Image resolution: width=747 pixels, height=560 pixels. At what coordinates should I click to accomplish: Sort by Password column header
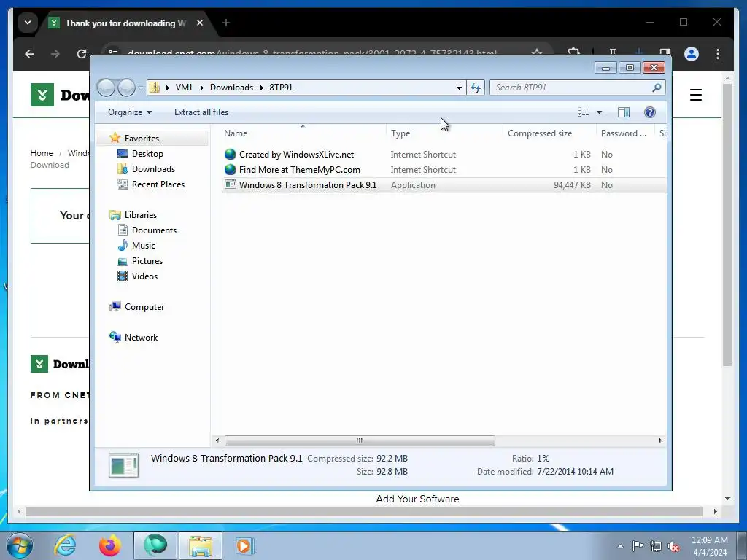pyautogui.click(x=624, y=133)
